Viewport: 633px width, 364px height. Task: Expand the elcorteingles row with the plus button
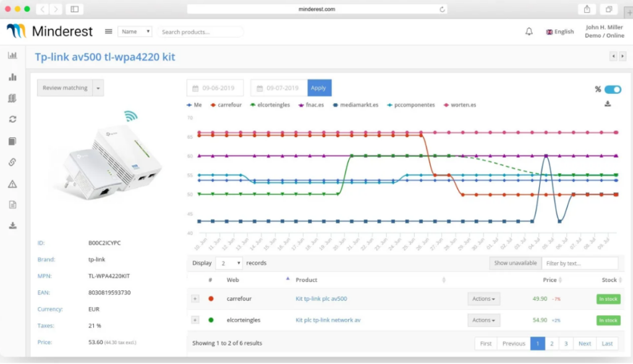[x=195, y=320]
